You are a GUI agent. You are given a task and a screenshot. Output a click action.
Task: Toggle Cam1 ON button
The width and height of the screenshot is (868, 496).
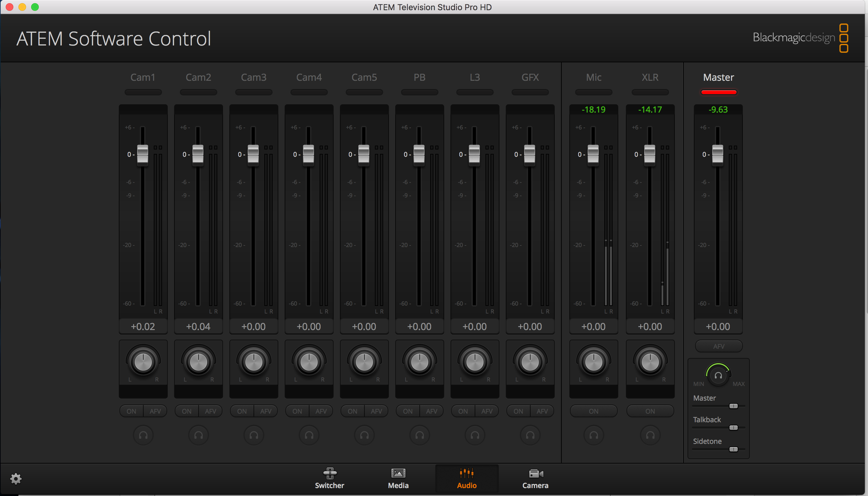point(132,411)
